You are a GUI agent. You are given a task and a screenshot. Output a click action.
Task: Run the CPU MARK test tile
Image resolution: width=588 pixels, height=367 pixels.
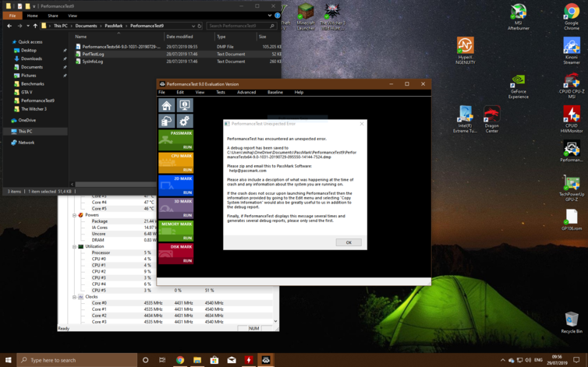[176, 163]
